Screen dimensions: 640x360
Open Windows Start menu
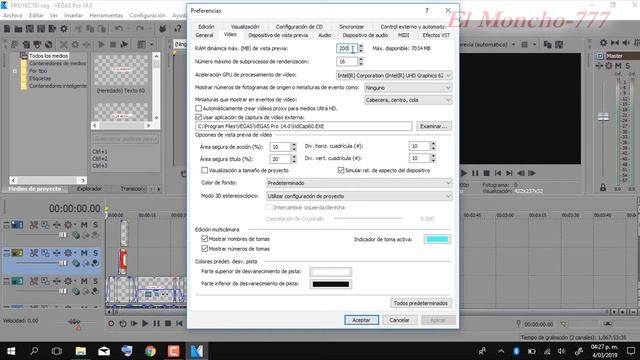11,351
